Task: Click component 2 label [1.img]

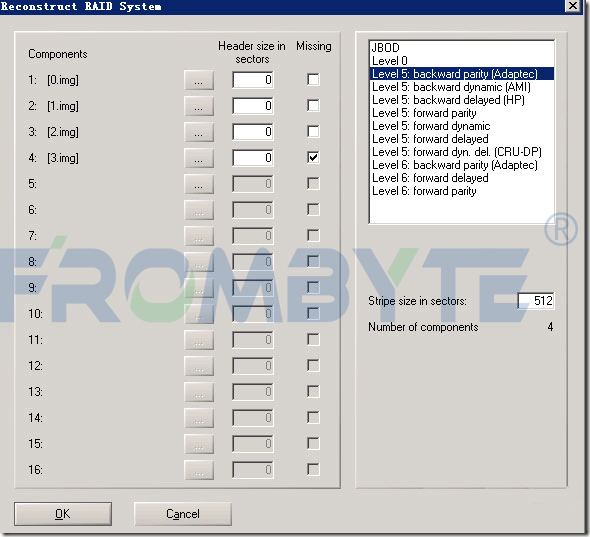Action: pyautogui.click(x=63, y=106)
